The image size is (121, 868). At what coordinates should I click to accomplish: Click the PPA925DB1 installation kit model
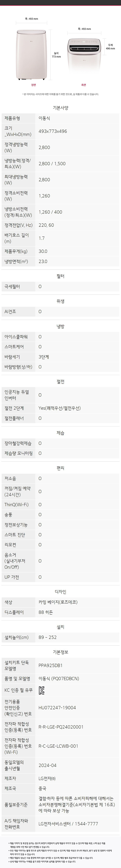click(x=51, y=665)
